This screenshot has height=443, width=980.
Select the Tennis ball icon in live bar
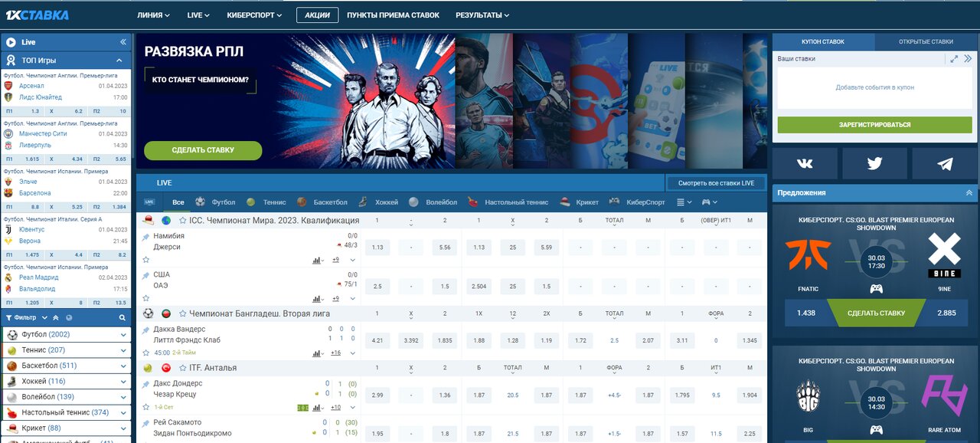251,202
